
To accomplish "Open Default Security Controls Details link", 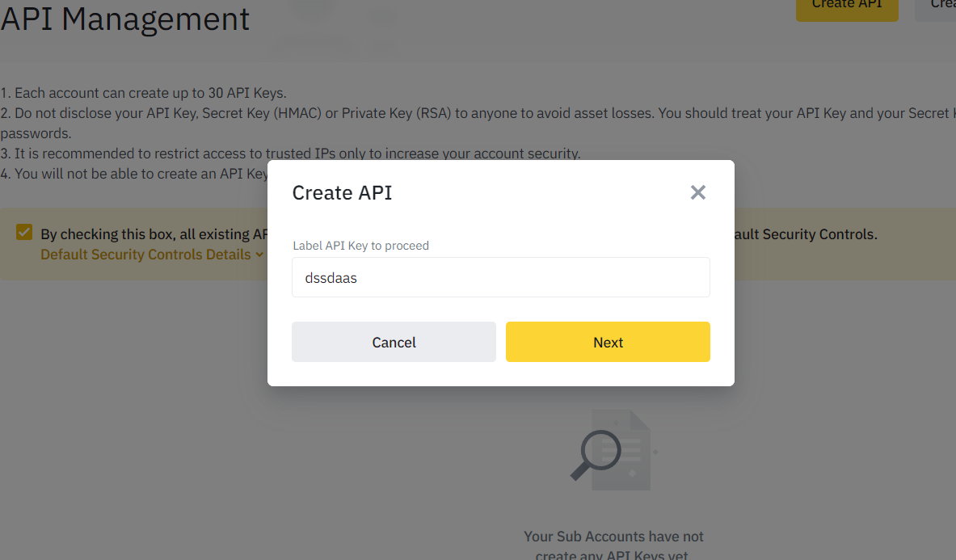I will [x=145, y=255].
